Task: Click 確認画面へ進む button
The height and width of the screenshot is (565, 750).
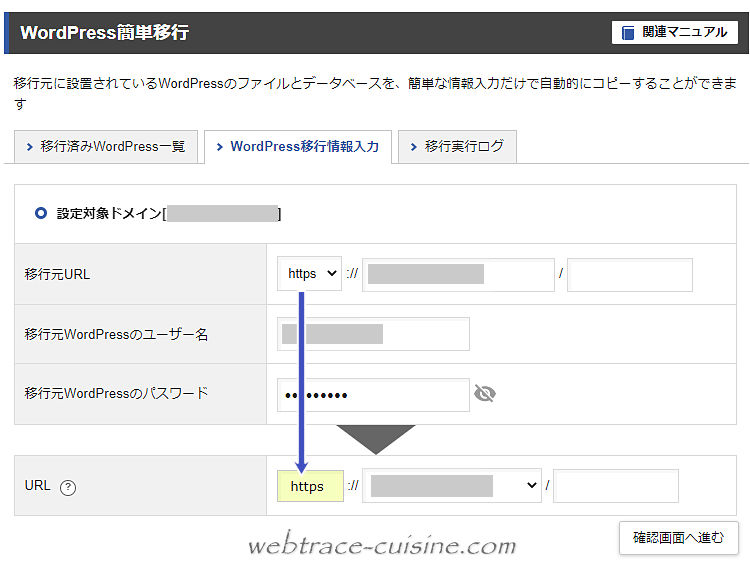Action: tap(678, 538)
